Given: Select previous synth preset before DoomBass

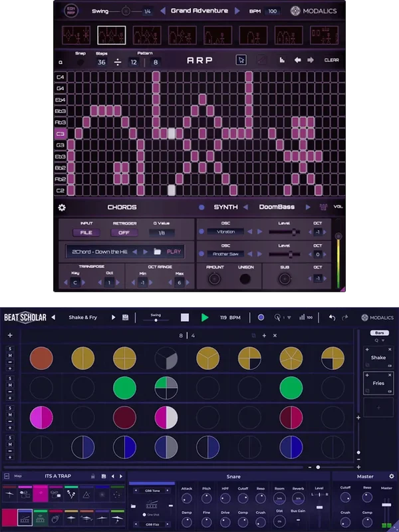Looking at the screenshot, I should click(x=246, y=207).
